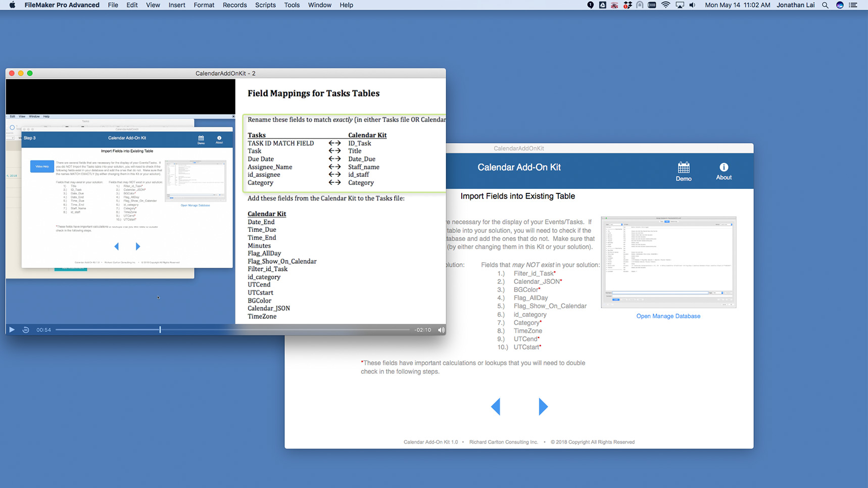Screen dimensions: 868x488
Task: Open the Insert menu
Action: pos(177,5)
